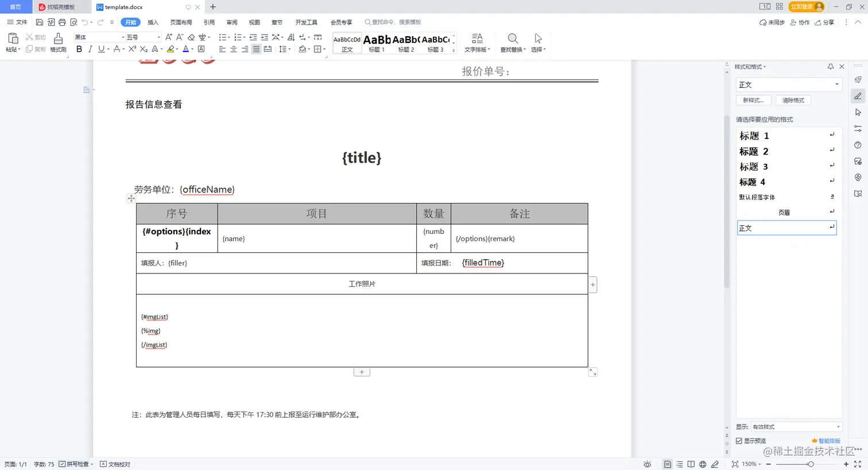Open current style dropdown in styles pane
Image resolution: width=868 pixels, height=470 pixels.
coord(836,84)
